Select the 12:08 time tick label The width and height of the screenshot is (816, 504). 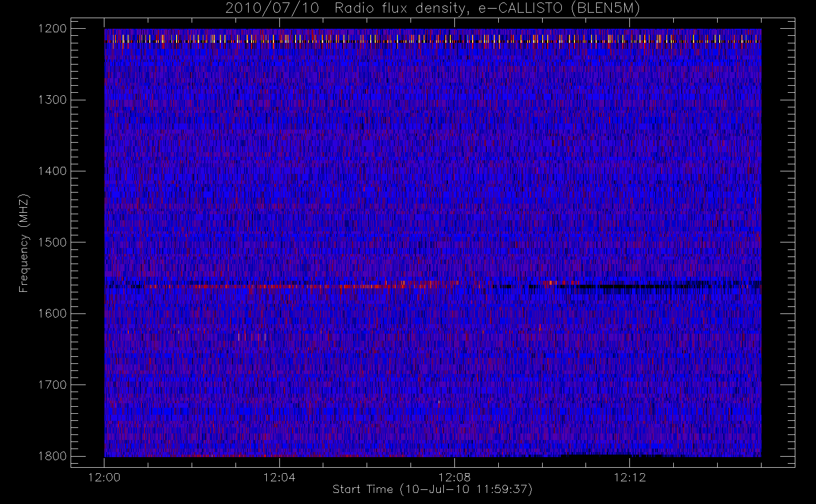[x=455, y=477]
